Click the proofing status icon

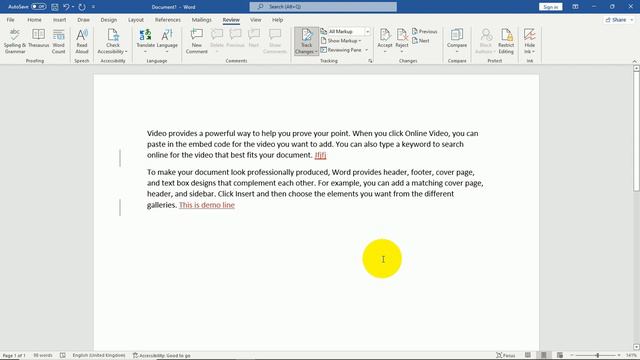tap(62, 356)
